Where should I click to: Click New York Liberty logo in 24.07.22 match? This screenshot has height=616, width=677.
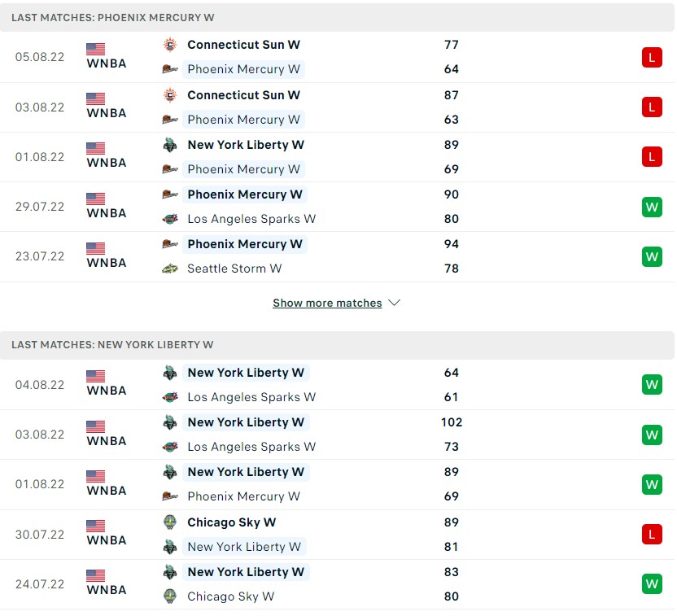[170, 572]
